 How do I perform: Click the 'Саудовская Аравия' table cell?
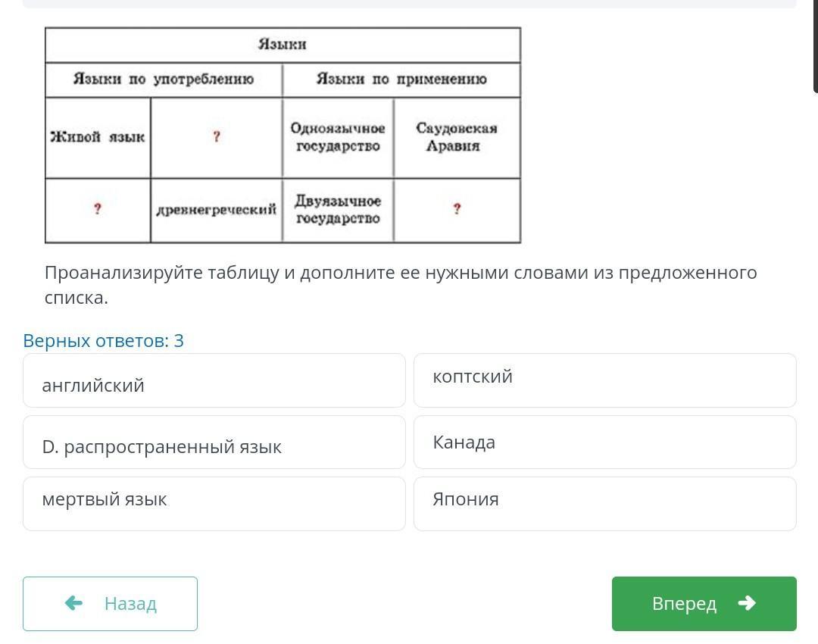tap(457, 137)
